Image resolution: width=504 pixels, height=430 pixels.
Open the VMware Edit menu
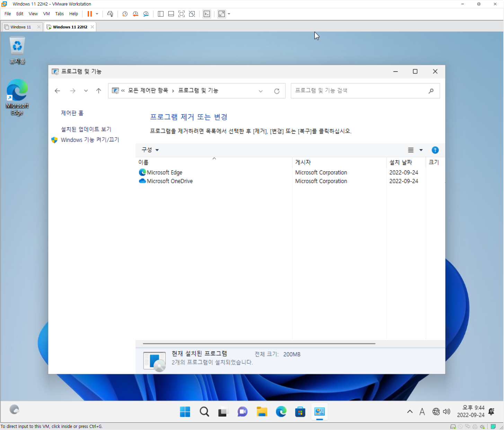20,14
